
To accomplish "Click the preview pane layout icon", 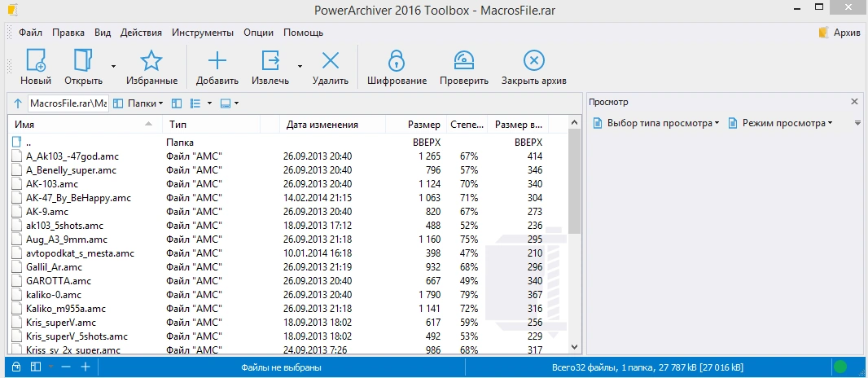I will (226, 103).
